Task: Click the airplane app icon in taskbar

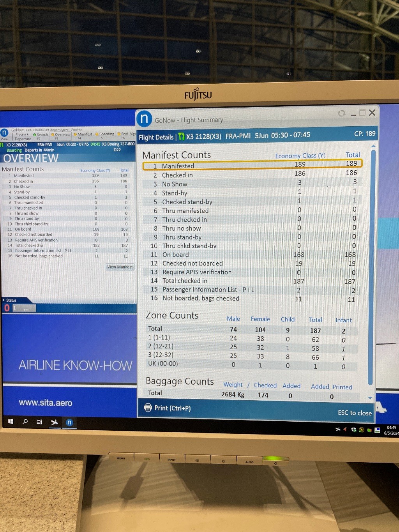Action: point(55,422)
